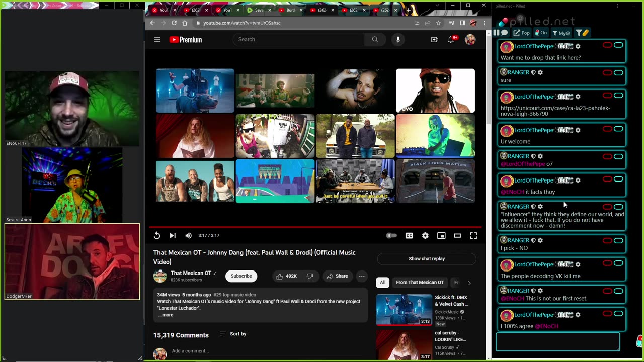Select the All filter chip
Image resolution: width=644 pixels, height=362 pixels.
coord(382,282)
